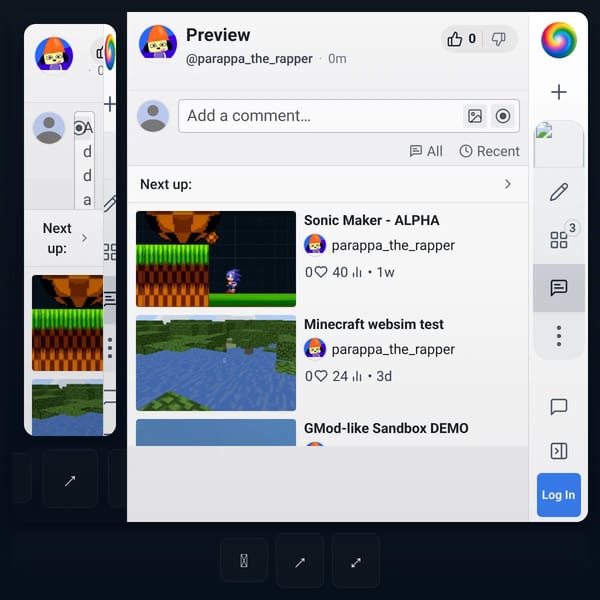Click the plus new project icon
The height and width of the screenshot is (600, 600).
[x=559, y=92]
